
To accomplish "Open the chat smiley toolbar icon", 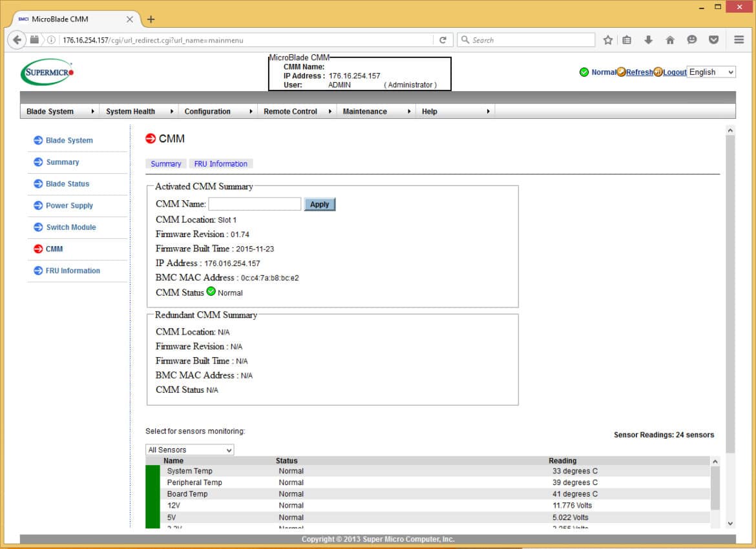I will [x=692, y=40].
